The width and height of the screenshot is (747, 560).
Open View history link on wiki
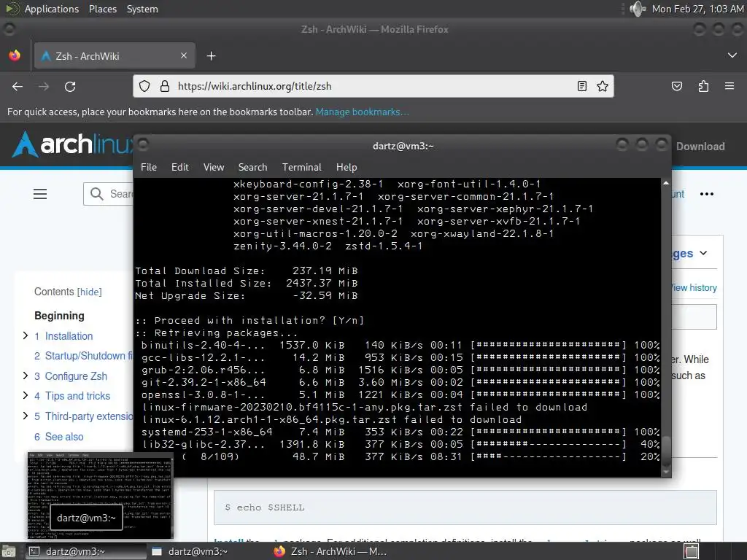tap(694, 287)
